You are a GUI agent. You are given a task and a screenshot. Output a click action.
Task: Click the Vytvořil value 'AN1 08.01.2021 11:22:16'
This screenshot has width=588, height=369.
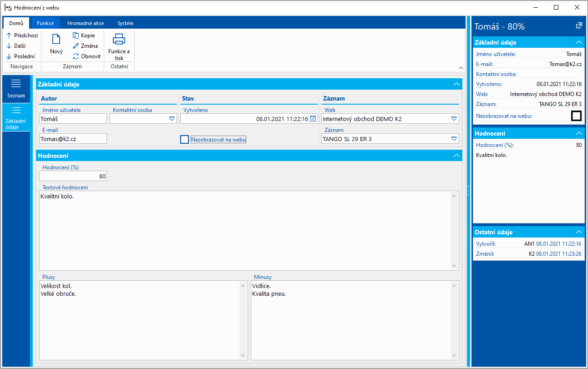[553, 243]
